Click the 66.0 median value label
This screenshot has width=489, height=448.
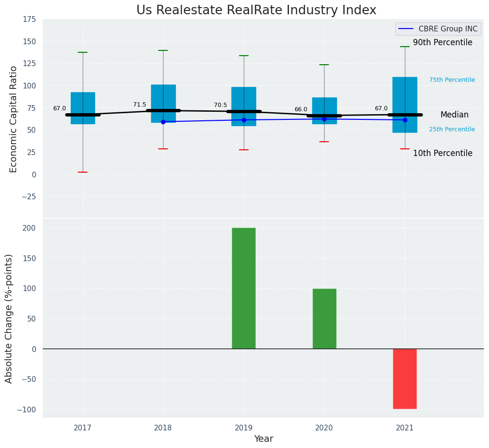point(301,109)
